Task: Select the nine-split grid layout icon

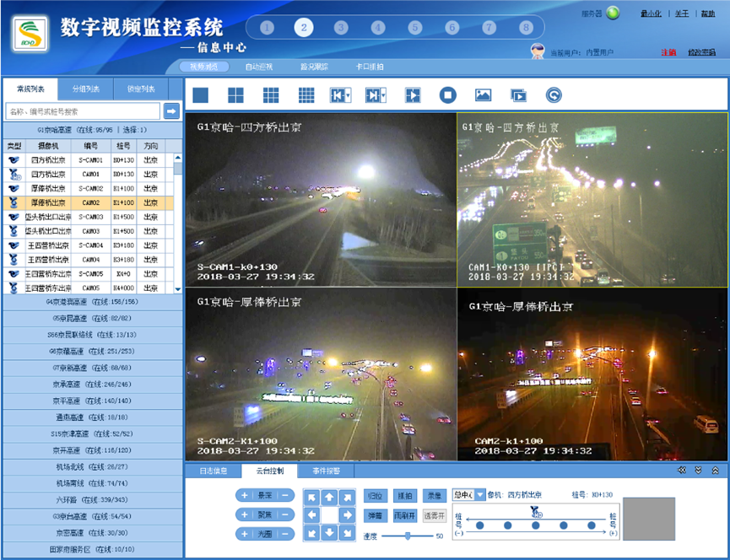Action: pos(271,95)
